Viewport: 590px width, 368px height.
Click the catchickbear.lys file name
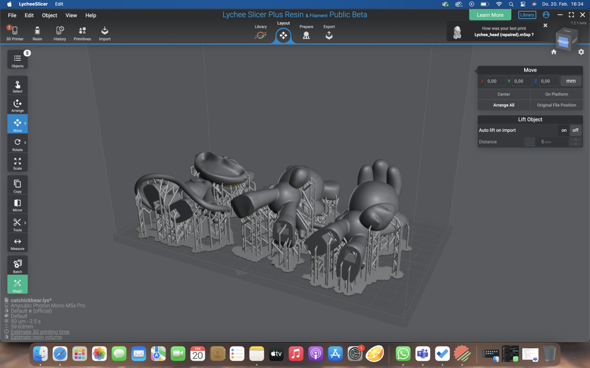[31, 300]
